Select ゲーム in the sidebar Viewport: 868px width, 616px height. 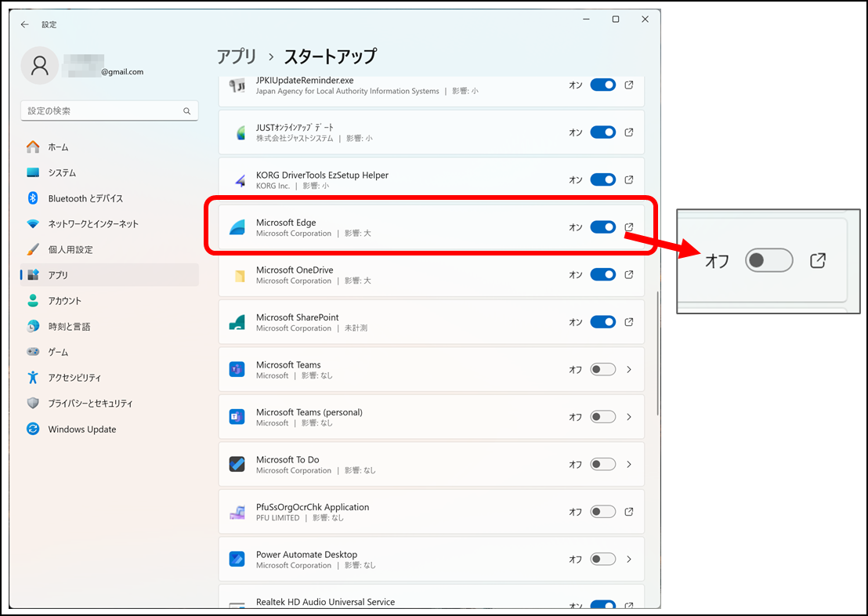pyautogui.click(x=110, y=352)
